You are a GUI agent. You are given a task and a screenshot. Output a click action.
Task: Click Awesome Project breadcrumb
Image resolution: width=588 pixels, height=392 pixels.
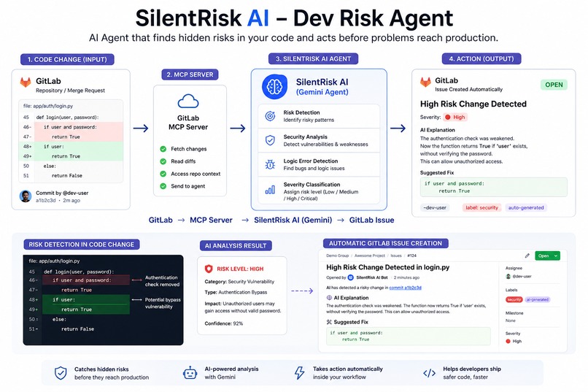click(370, 255)
